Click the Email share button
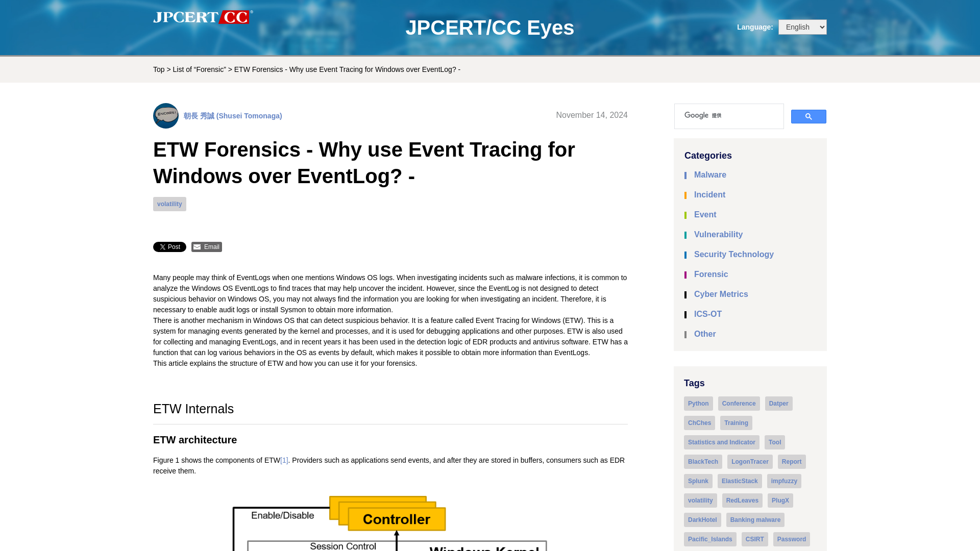This screenshot has width=980, height=551. (x=207, y=247)
